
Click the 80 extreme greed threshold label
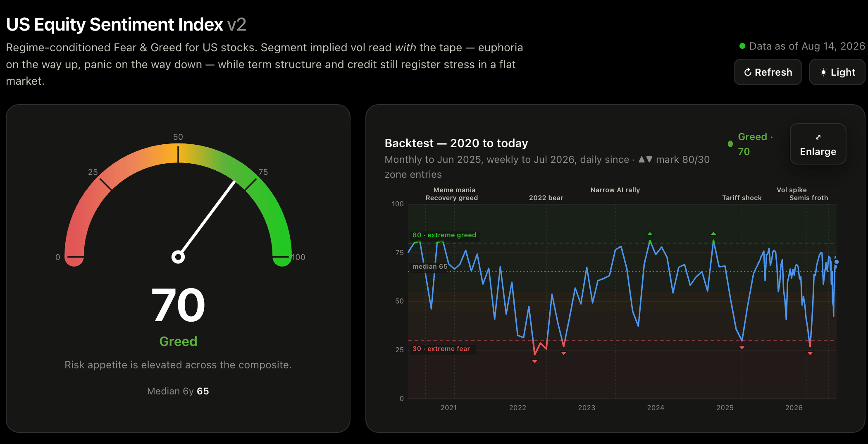click(x=444, y=235)
